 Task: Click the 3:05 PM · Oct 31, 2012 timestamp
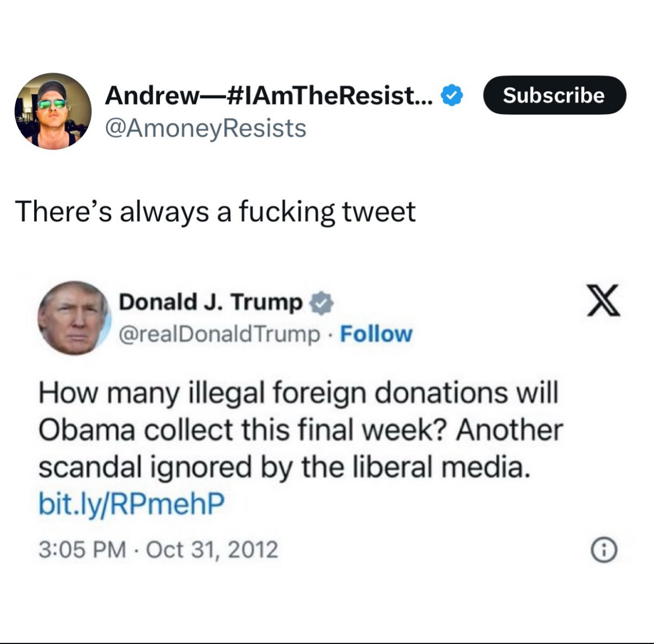tap(158, 550)
